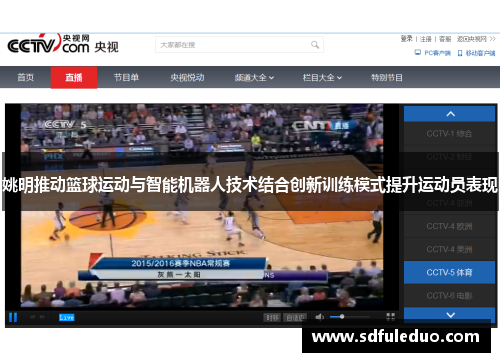Click the Live indicator badge
The width and height of the screenshot is (500, 362).
pyautogui.click(x=67, y=317)
